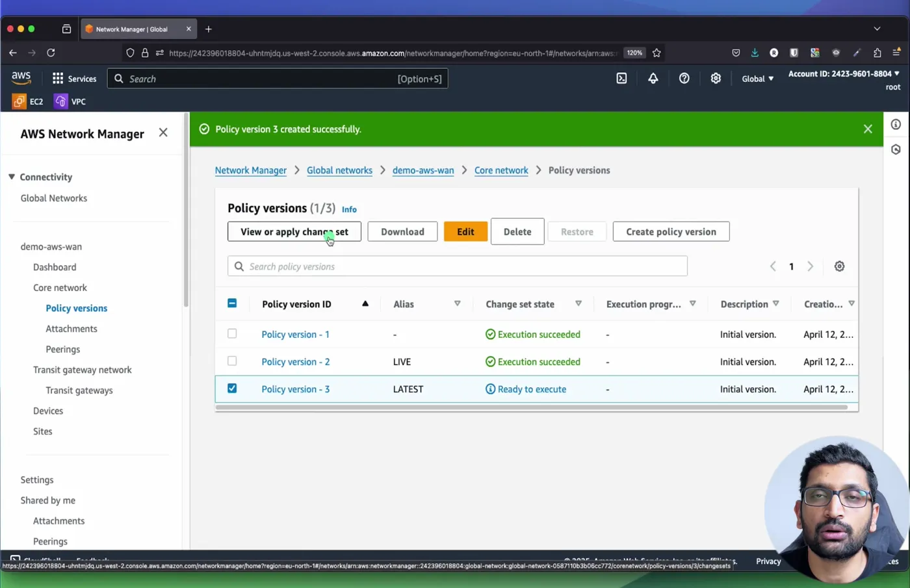Sort by the Alias column arrow

pyautogui.click(x=458, y=303)
